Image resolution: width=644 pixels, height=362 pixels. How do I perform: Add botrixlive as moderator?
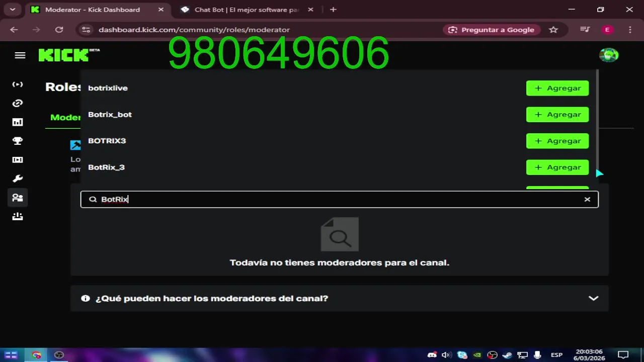(x=557, y=88)
